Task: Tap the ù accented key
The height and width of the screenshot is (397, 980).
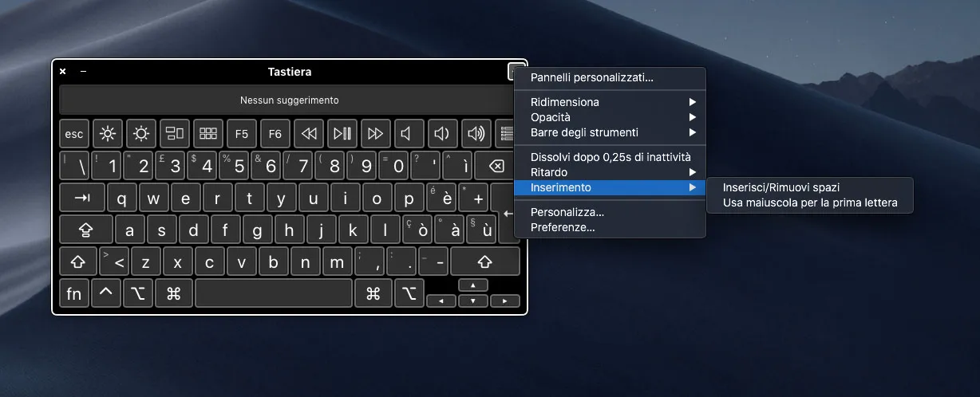Action: click(481, 230)
